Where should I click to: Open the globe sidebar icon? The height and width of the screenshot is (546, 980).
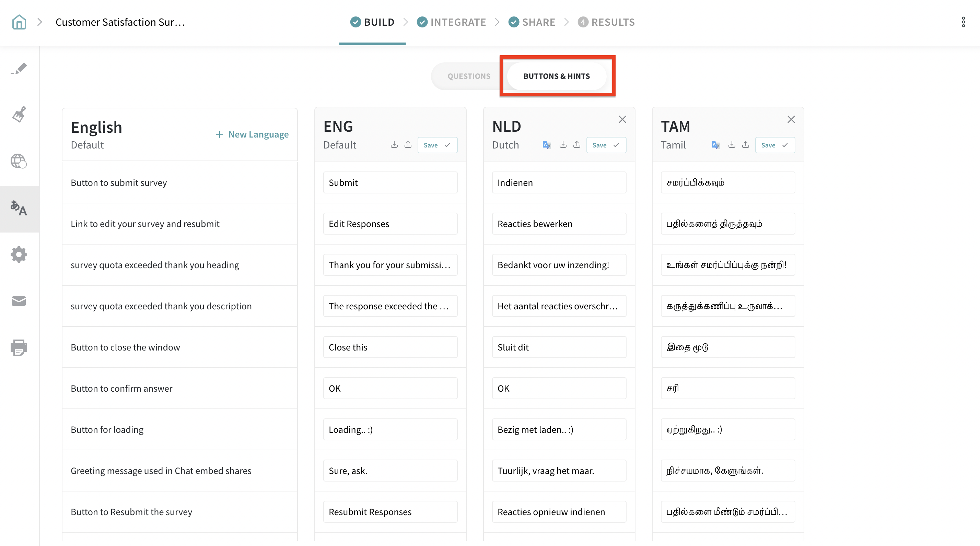click(19, 161)
